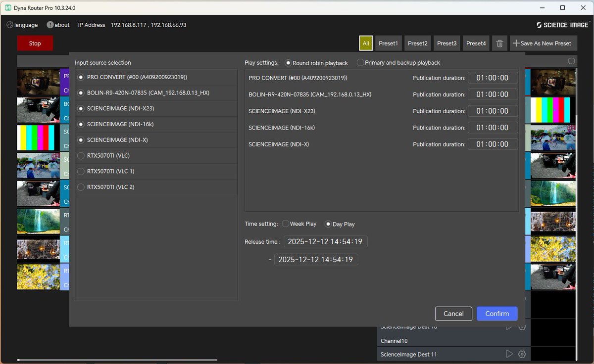Click the Channel10 label
This screenshot has height=364, width=594.
click(x=394, y=341)
